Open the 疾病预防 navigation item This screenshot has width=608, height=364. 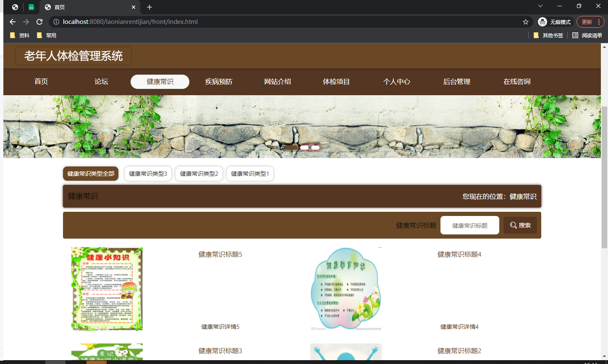pos(219,82)
